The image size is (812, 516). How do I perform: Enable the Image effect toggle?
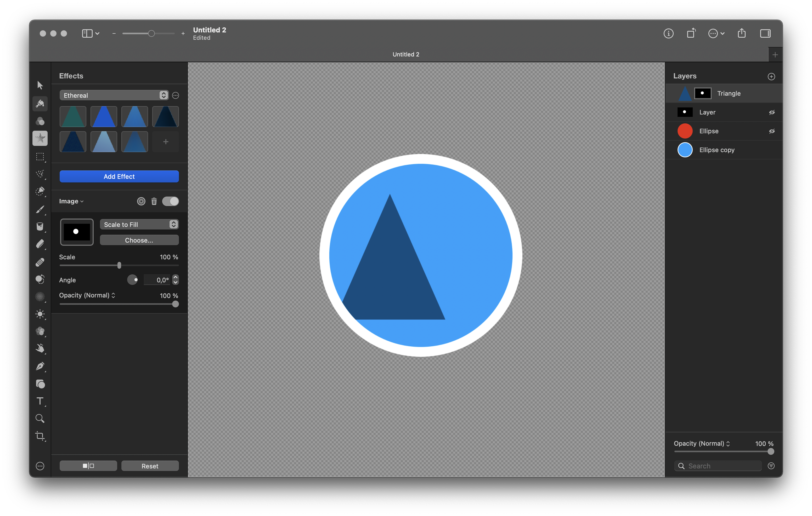pyautogui.click(x=171, y=201)
